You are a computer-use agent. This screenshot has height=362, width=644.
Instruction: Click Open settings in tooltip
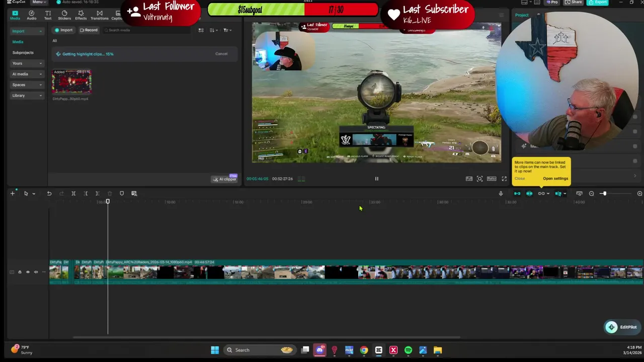555,178
